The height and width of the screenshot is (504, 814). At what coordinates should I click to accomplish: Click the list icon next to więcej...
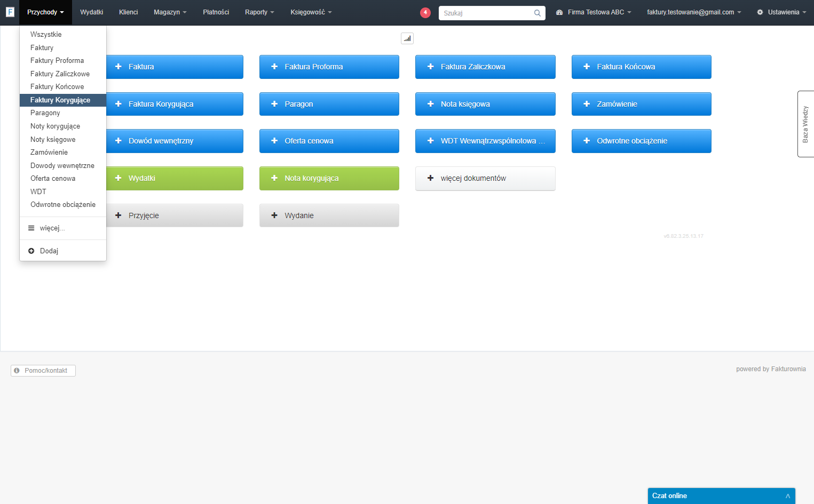click(31, 228)
